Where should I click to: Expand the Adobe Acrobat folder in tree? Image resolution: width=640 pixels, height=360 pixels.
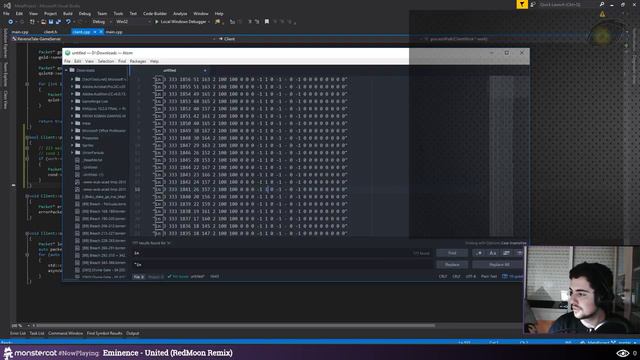point(72,87)
